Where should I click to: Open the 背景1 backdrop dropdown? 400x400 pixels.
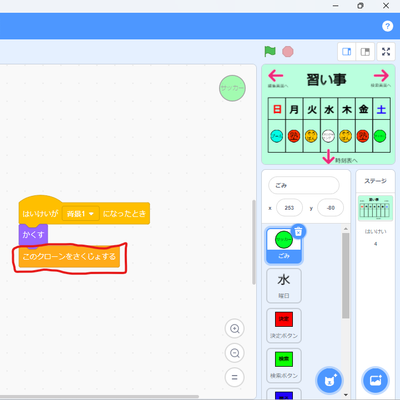(x=80, y=214)
